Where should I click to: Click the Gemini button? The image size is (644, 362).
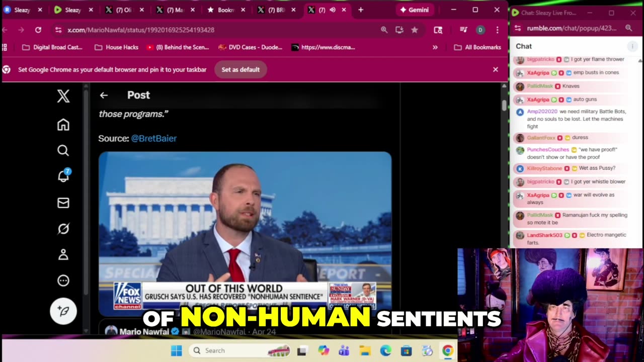(414, 10)
